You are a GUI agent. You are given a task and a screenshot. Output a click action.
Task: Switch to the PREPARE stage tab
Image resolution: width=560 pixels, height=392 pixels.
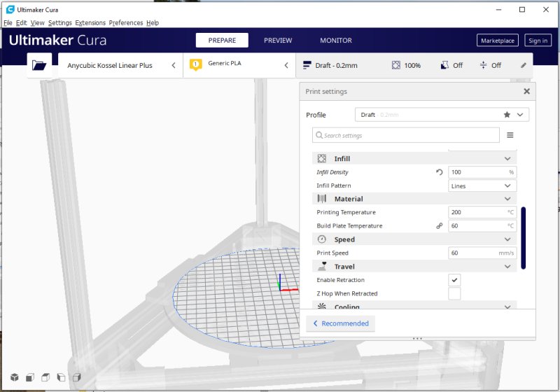pyautogui.click(x=222, y=41)
